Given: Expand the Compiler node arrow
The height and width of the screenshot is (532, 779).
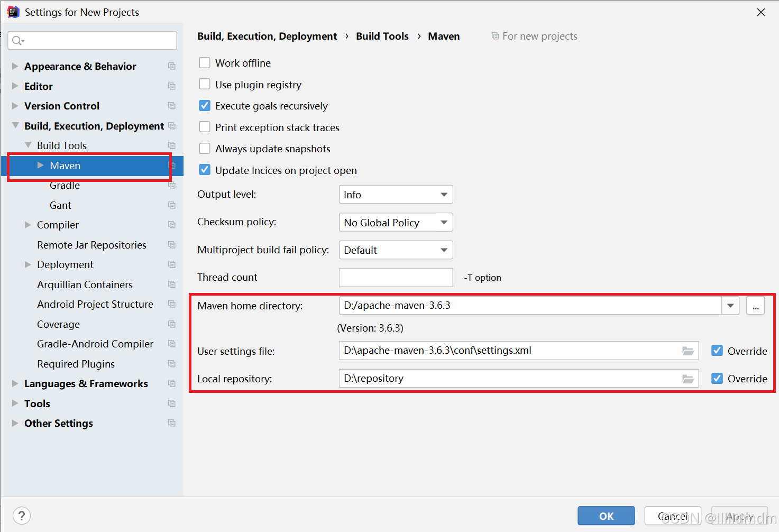Looking at the screenshot, I should click(28, 225).
